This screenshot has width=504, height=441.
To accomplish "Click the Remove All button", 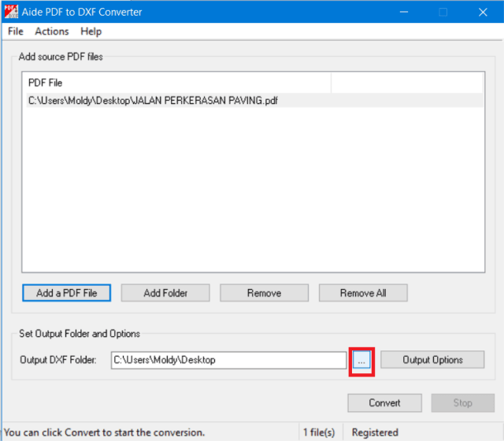I will (x=363, y=293).
